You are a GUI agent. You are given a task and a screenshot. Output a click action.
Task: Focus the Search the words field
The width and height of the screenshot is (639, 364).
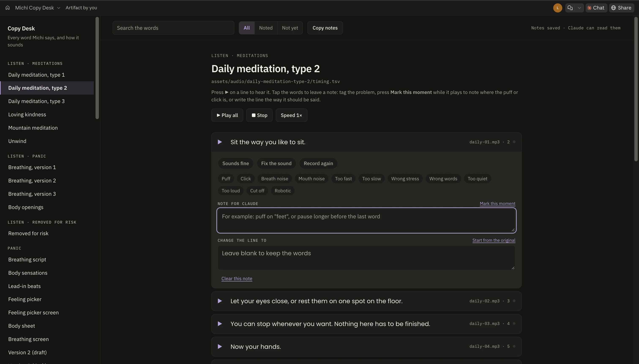[173, 28]
